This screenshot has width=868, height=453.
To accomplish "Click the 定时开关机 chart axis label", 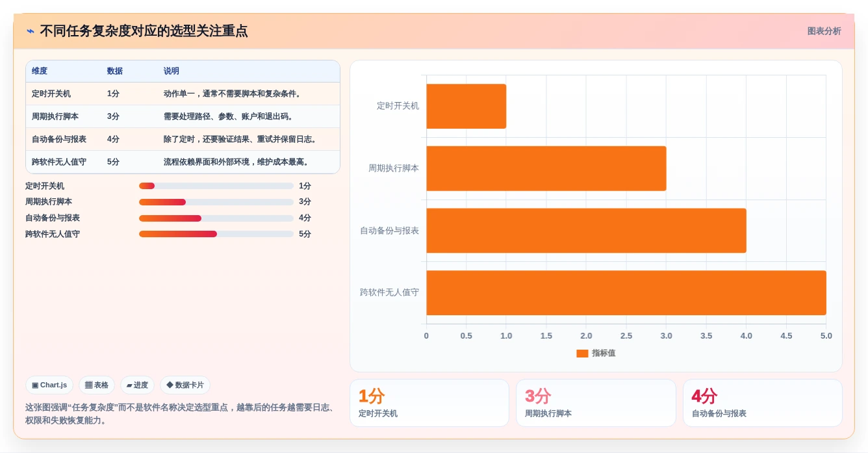I will pyautogui.click(x=398, y=106).
